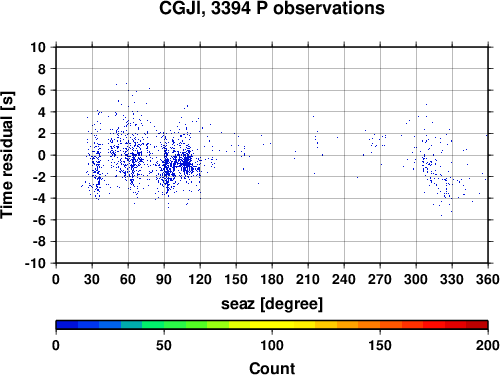
Task: Click the dark blue start of colorbar
Action: tap(67, 325)
